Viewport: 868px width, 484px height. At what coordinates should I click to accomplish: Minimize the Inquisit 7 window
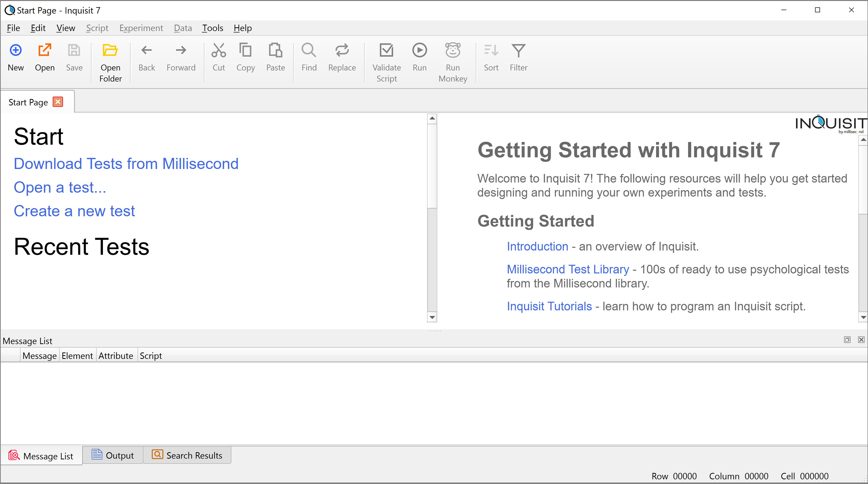[784, 10]
